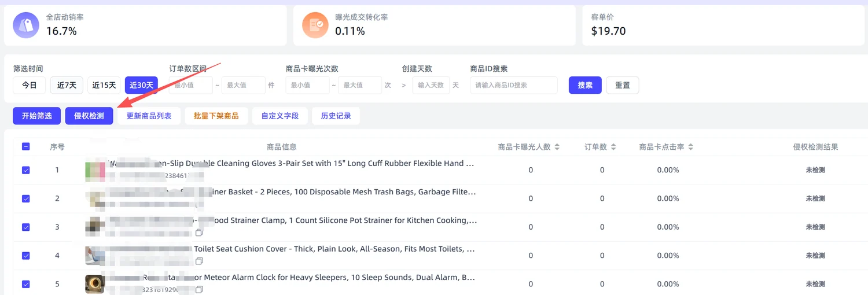Click the Disposable Mesh Trash Bags product title
Image resolution: width=868 pixels, height=295 pixels.
292,192
